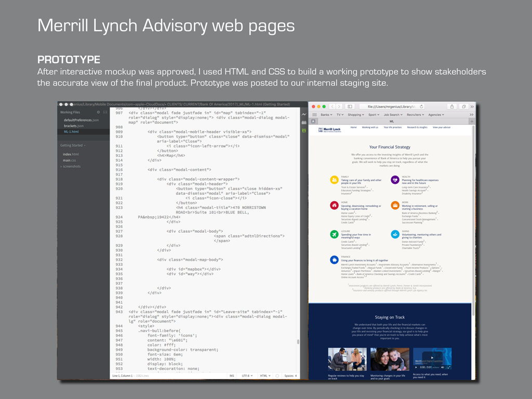
Task: Open the Shopping bookmarks dropdown
Action: coord(356,115)
